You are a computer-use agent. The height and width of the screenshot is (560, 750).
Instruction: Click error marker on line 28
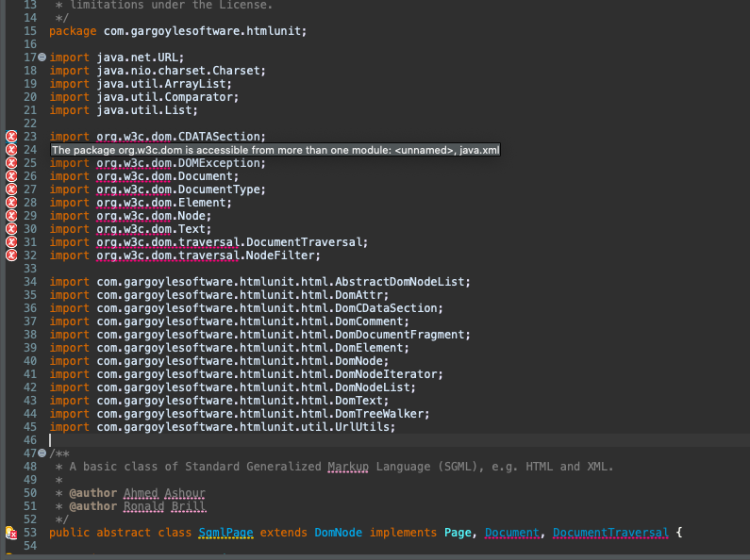(x=11, y=203)
